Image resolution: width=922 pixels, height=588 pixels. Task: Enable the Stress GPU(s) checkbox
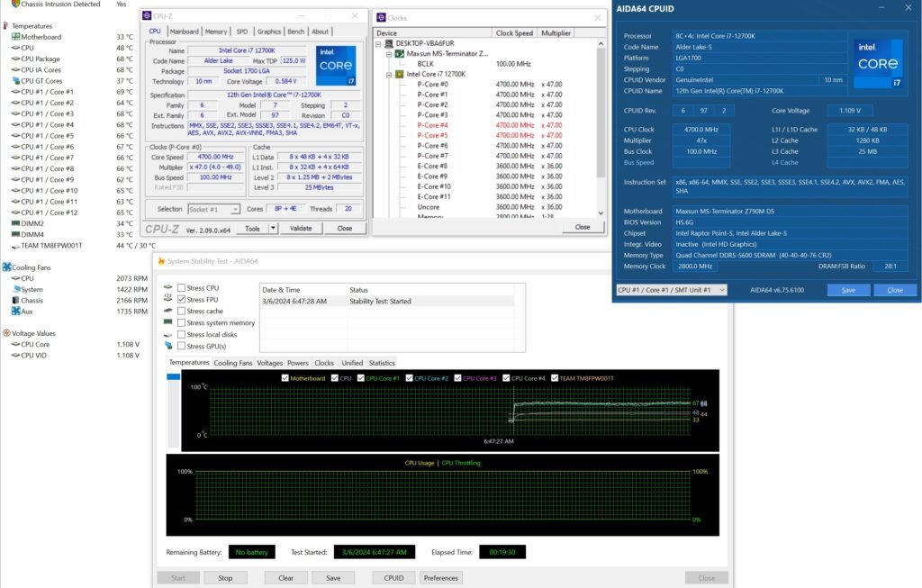click(182, 346)
